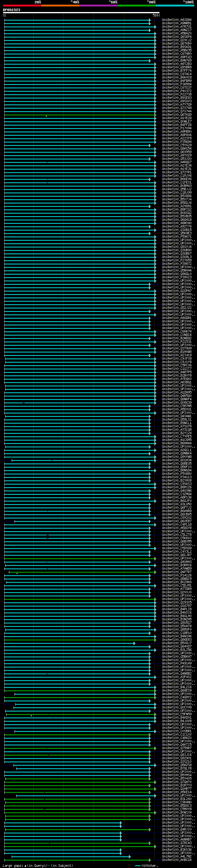Image resolution: width=197 pixels, height=868 pixels.
Task: Click the orange segment of the identity scale
Action: coord(60,6)
